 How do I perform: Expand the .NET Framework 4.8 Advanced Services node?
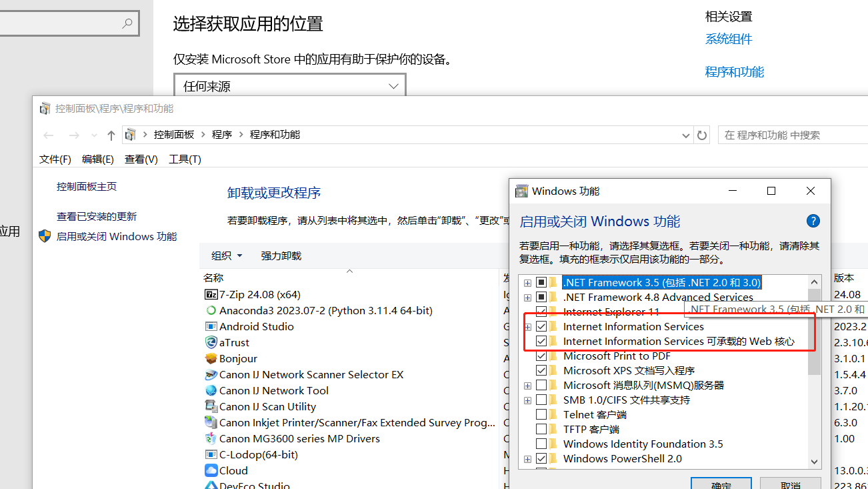[x=528, y=298]
